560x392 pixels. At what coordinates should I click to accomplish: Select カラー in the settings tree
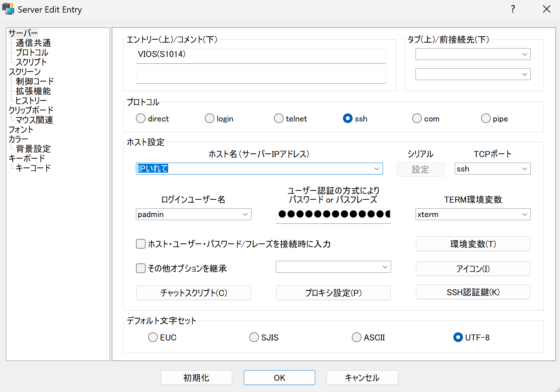tap(18, 139)
